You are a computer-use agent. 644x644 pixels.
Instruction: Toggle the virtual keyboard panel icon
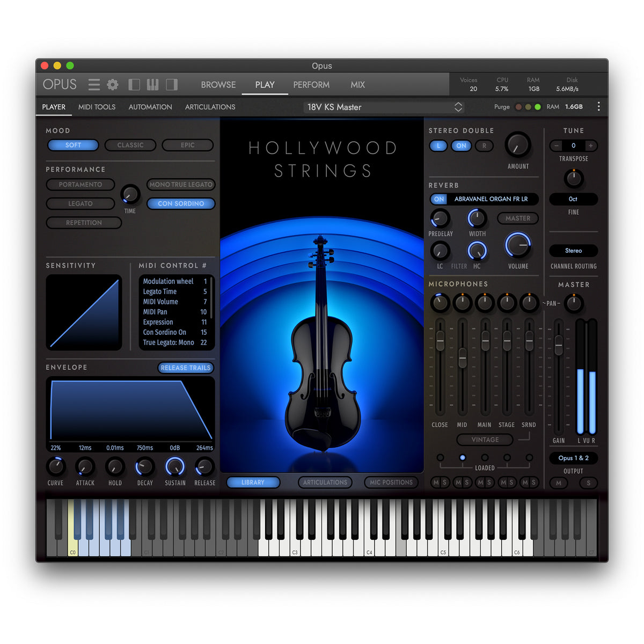[x=153, y=85]
